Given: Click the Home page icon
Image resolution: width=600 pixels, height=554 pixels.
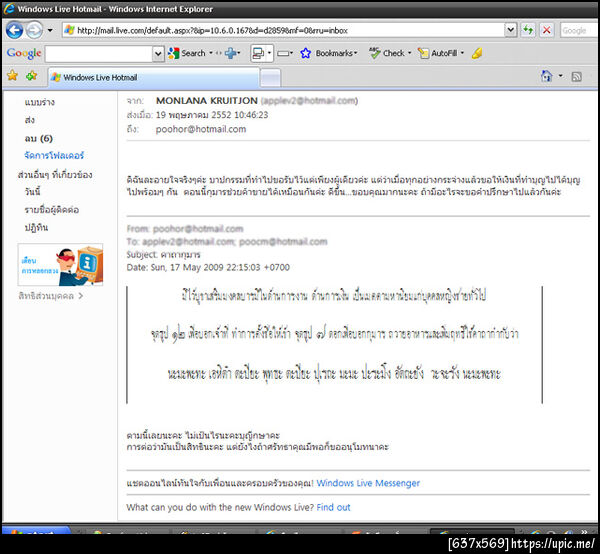Looking at the screenshot, I should (546, 76).
